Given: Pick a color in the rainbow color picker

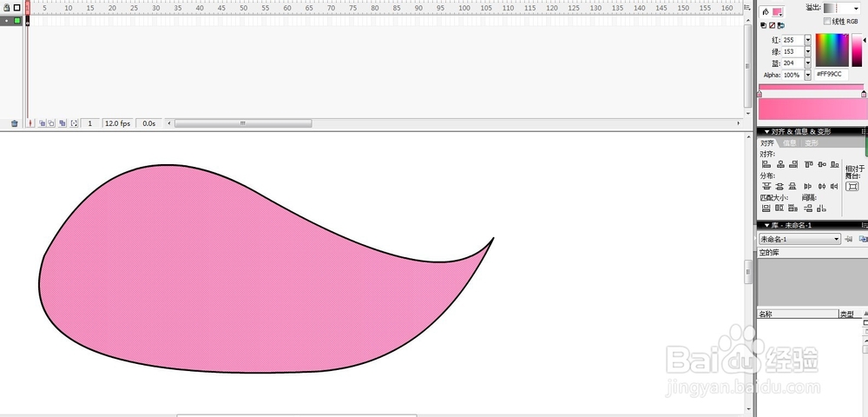Looking at the screenshot, I should tap(832, 50).
